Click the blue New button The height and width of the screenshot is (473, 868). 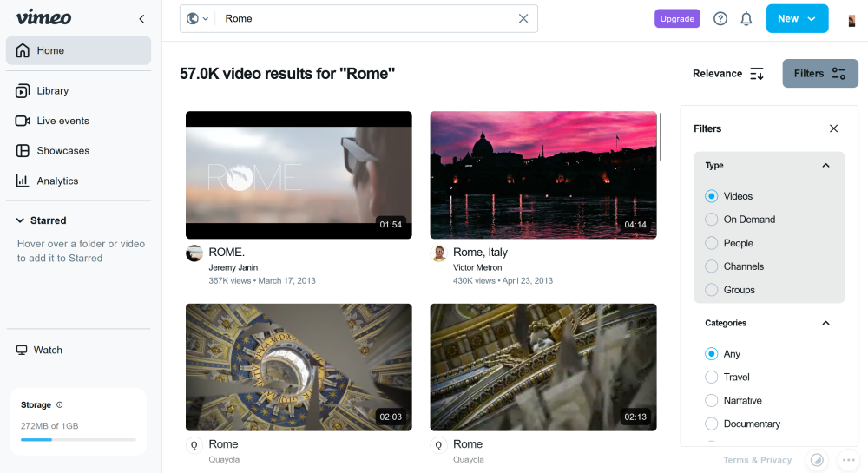pyautogui.click(x=797, y=18)
